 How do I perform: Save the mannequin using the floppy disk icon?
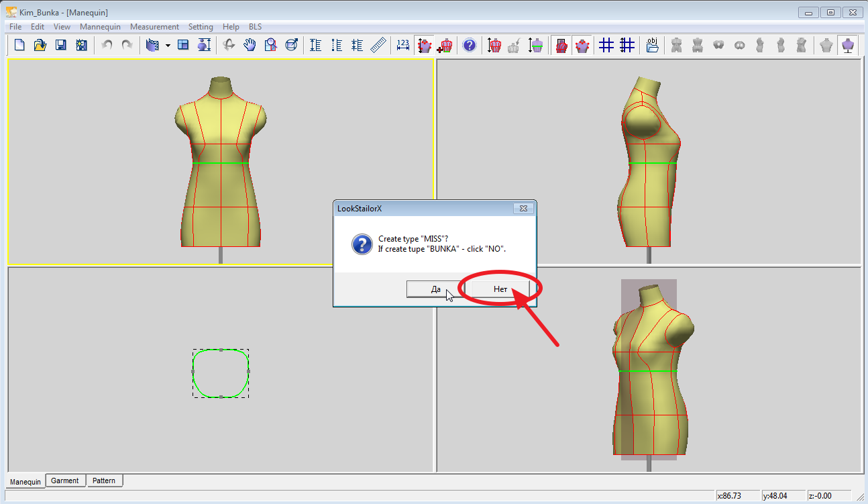(60, 45)
